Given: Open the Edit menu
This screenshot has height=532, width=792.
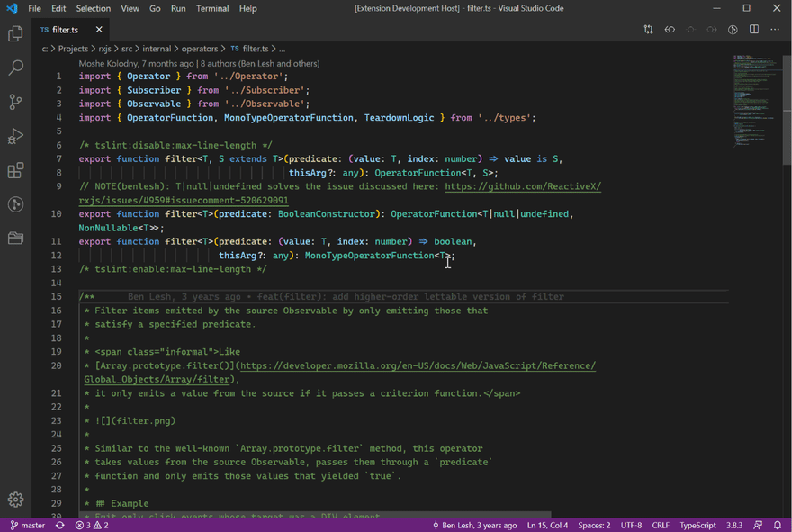Looking at the screenshot, I should point(58,8).
